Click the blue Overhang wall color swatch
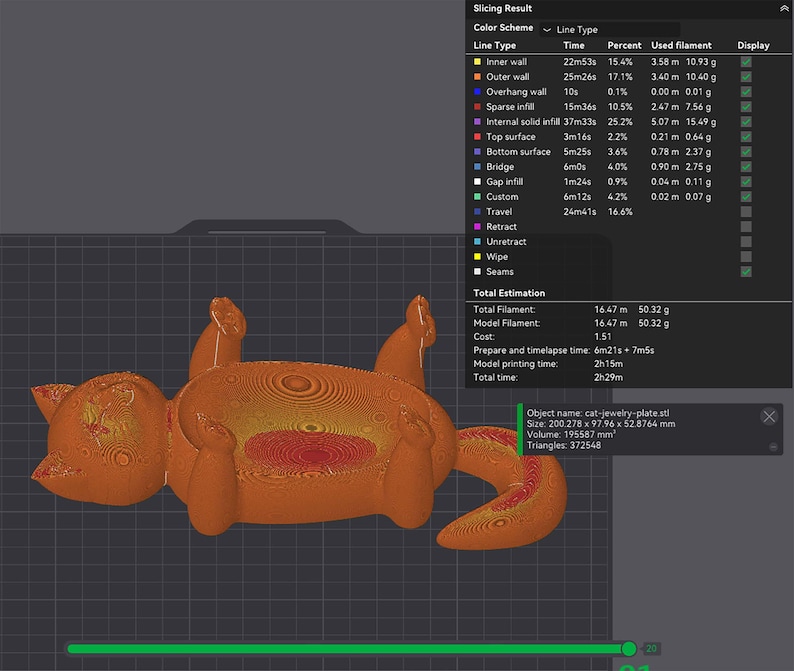Viewport: 794px width, 671px height. (x=477, y=92)
